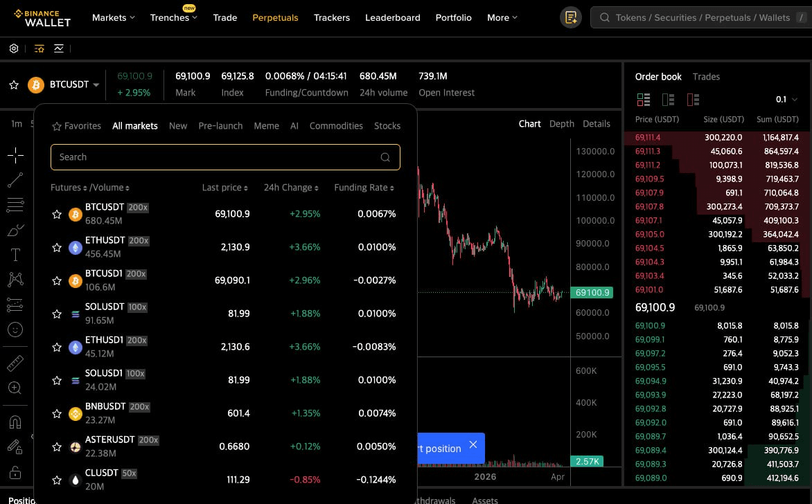Open the order book 0.1 precision dropdown
This screenshot has height=504, width=812.
(x=786, y=100)
